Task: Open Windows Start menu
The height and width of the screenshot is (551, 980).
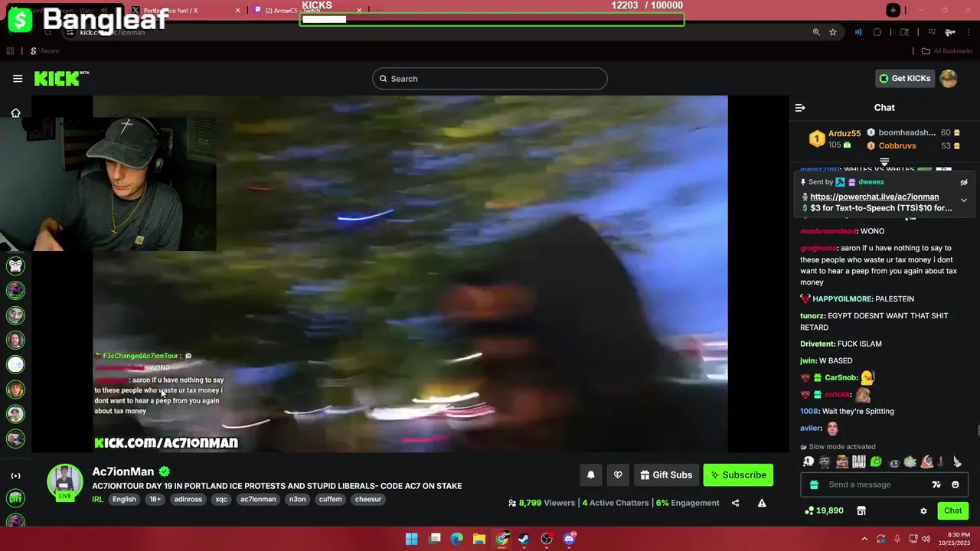Action: coord(412,539)
